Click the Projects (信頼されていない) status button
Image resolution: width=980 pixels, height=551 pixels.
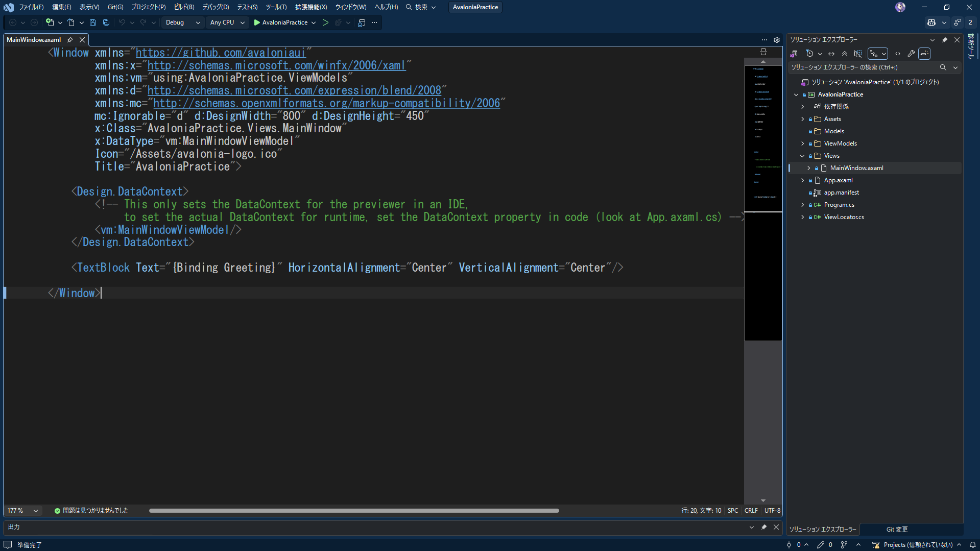tap(917, 545)
